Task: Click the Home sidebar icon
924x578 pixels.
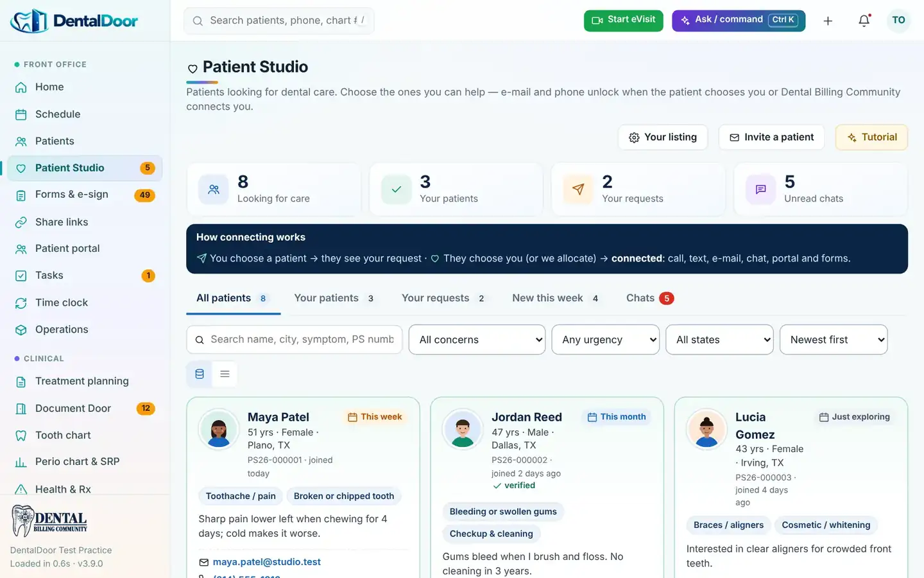Action: (x=21, y=87)
